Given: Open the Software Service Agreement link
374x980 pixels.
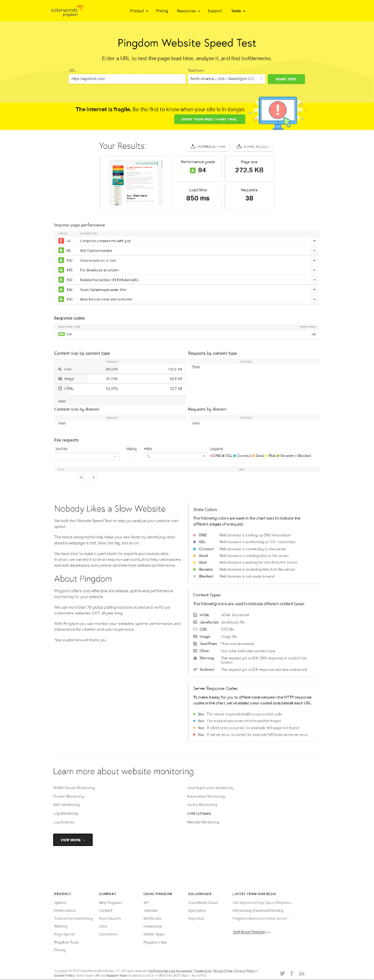Looking at the screenshot, I should [x=170, y=971].
